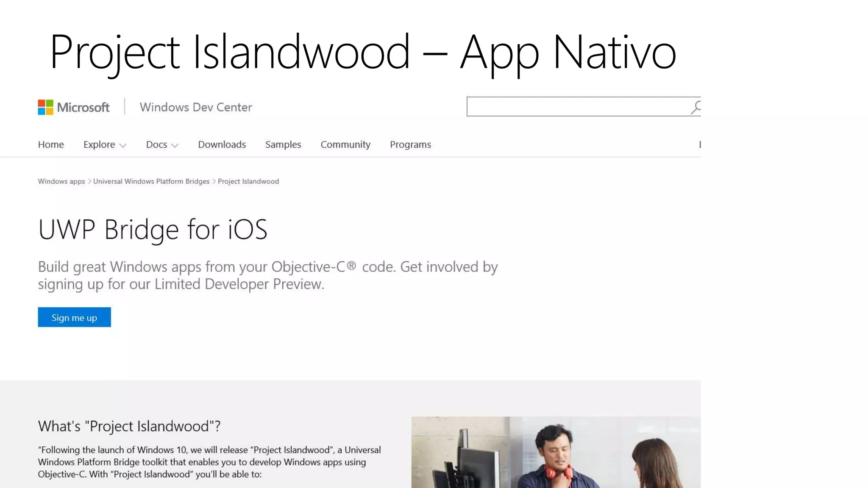Click the chevron next to Docs
This screenshot has width=868, height=488.
click(x=175, y=146)
